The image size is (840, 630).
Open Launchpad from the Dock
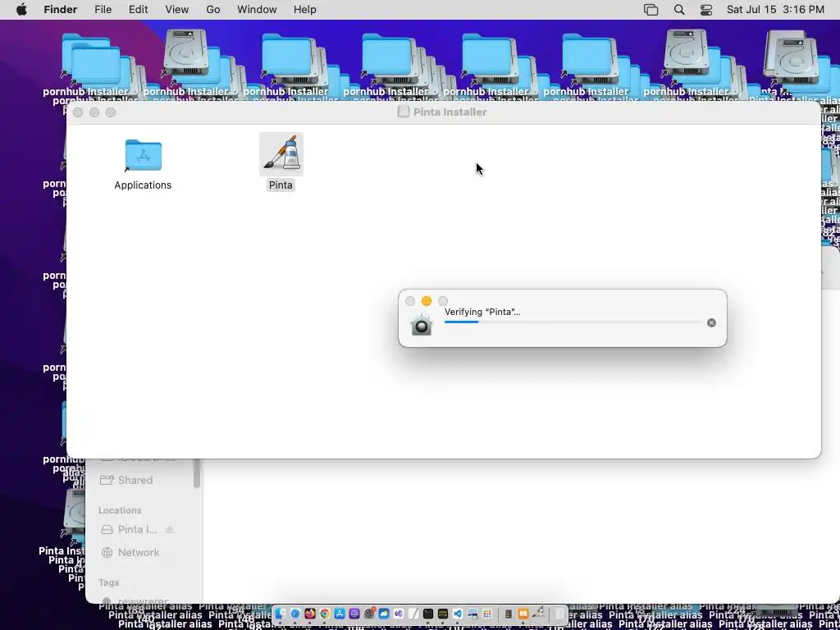click(x=487, y=614)
